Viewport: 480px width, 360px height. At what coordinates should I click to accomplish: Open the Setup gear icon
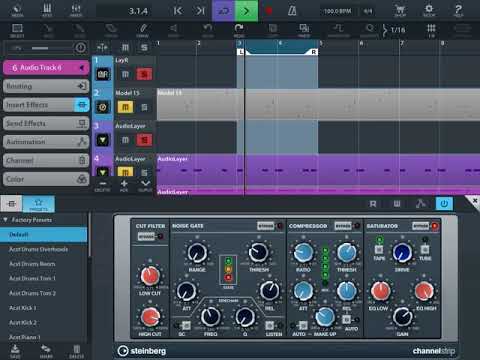tap(429, 10)
